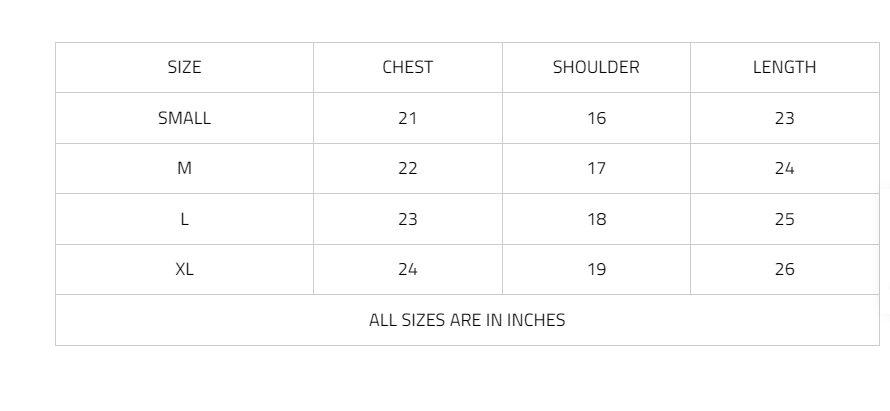Click the CHEST column header
This screenshot has width=890, height=411.
[408, 67]
